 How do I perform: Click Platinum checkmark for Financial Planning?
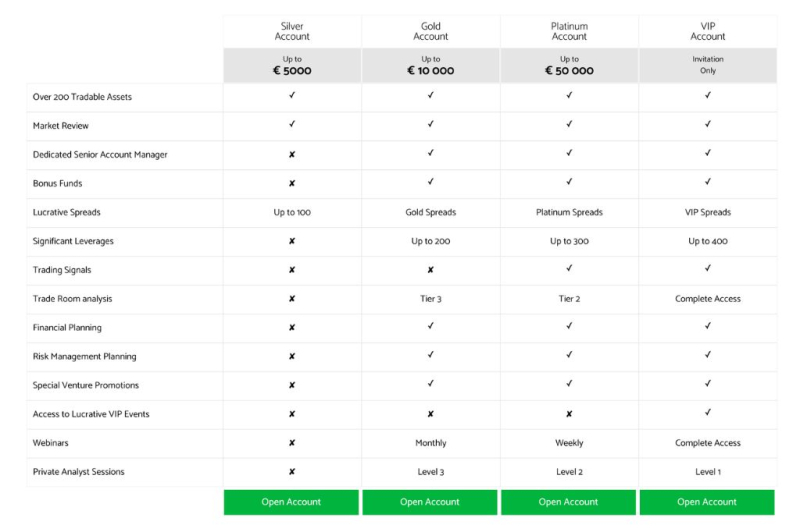[x=569, y=326]
